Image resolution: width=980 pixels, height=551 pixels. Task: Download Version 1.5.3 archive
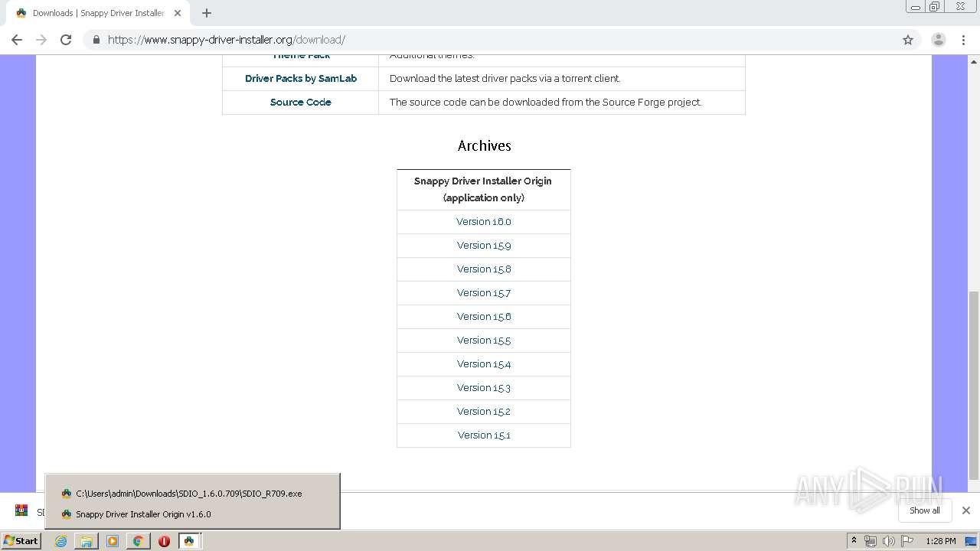point(484,387)
